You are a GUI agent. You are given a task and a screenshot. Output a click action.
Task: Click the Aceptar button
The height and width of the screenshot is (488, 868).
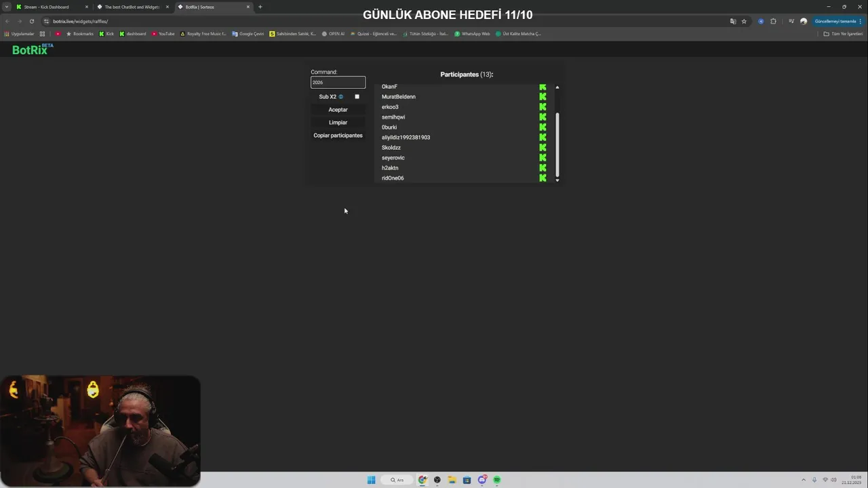click(x=338, y=110)
